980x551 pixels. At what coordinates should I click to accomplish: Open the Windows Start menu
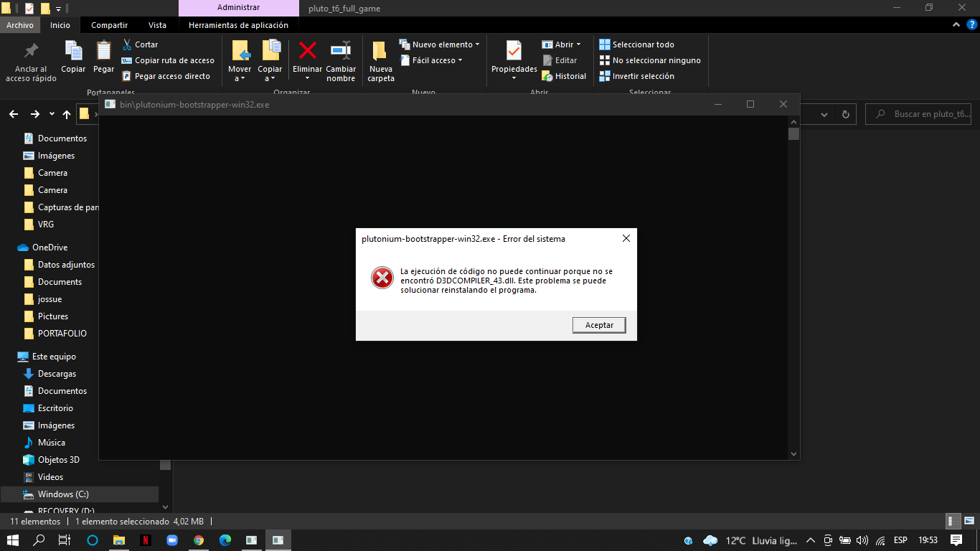[x=13, y=540]
